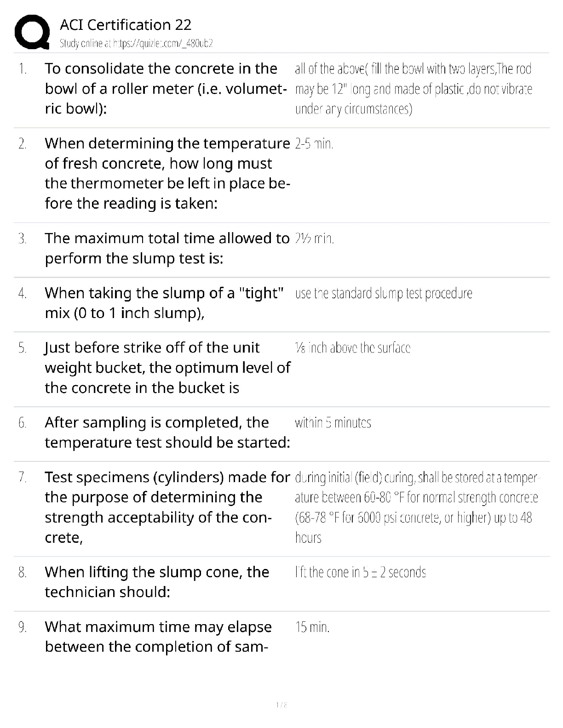Select the unit weight bucket question
The width and height of the screenshot is (563, 728).
point(167,368)
